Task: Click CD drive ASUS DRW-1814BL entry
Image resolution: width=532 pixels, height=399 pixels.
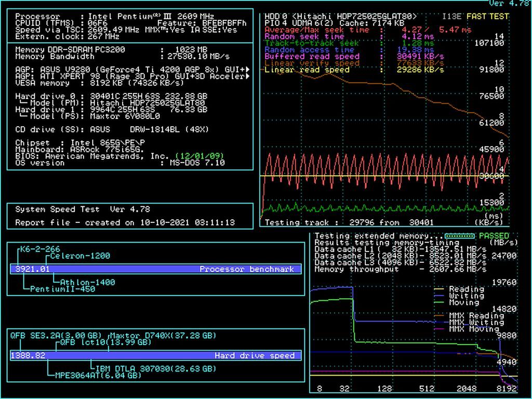Action: (x=112, y=129)
